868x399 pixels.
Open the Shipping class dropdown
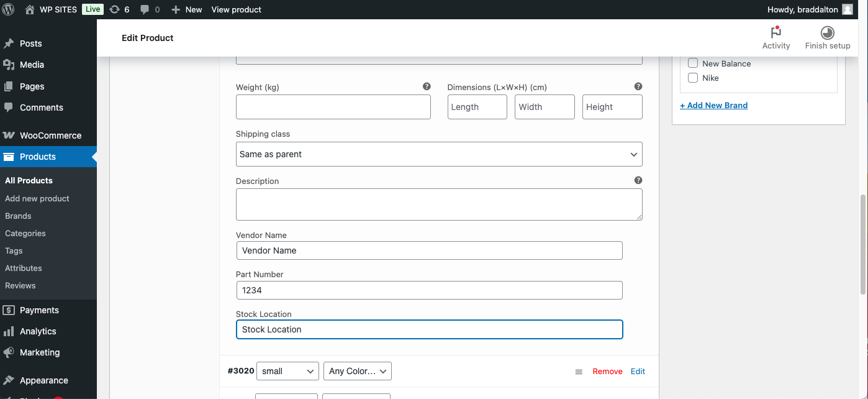click(x=439, y=154)
